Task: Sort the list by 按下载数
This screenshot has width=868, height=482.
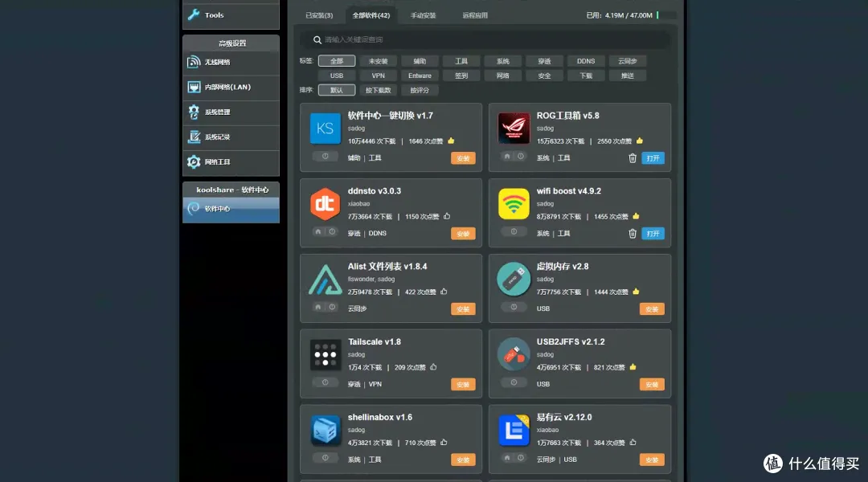Action: [378, 90]
